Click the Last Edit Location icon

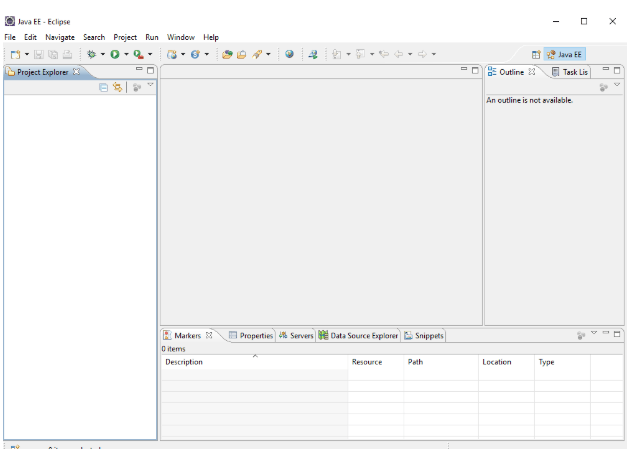(384, 54)
